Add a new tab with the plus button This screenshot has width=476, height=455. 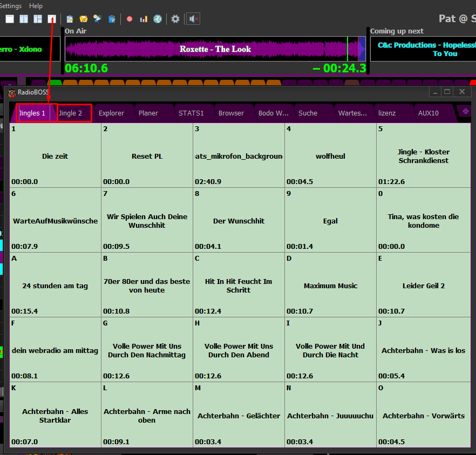click(466, 111)
